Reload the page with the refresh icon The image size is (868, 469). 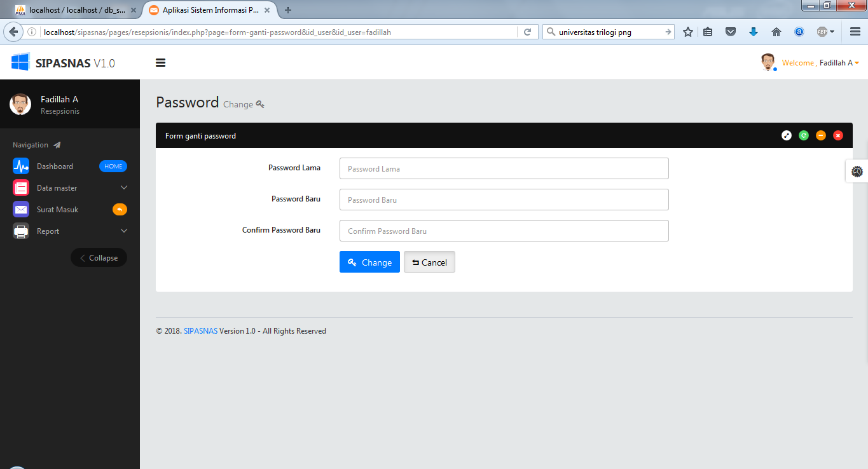pos(527,32)
